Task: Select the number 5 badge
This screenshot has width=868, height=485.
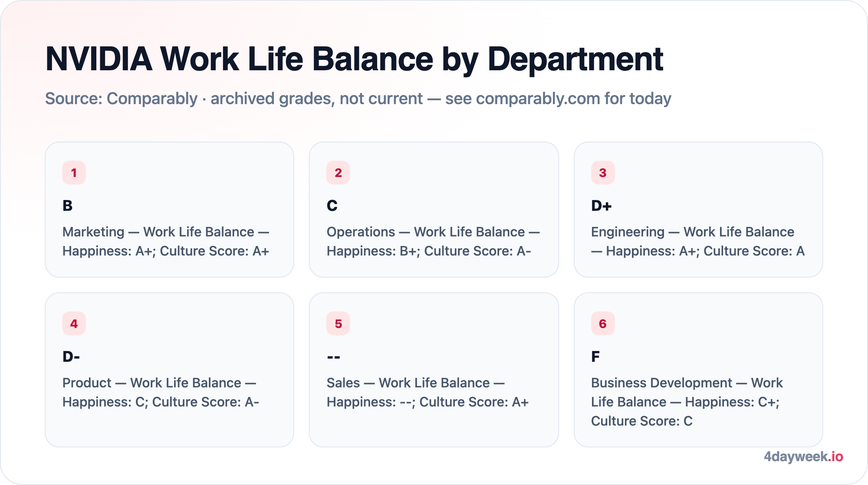Action: click(338, 324)
